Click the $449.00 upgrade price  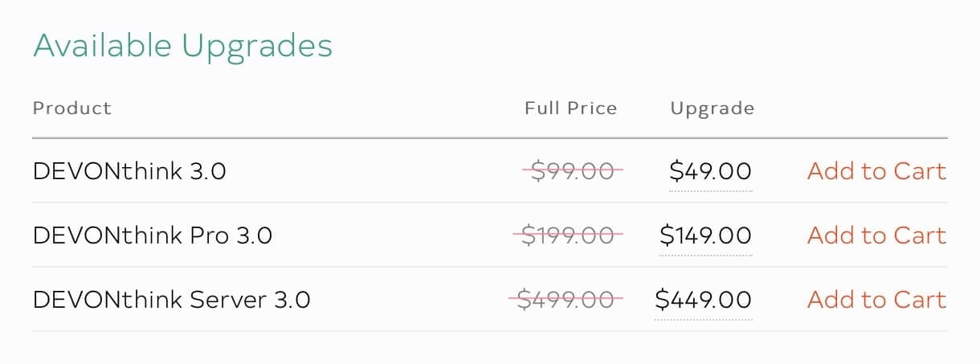point(704,300)
